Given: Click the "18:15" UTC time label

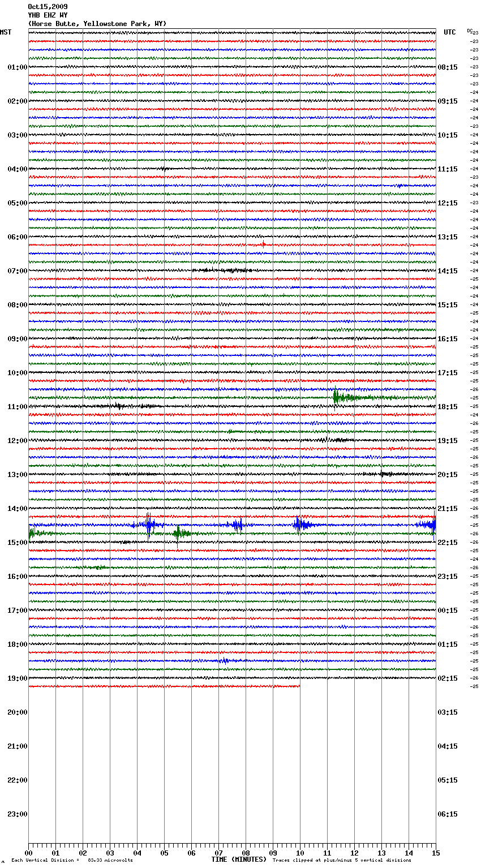Looking at the screenshot, I should pos(448,407).
